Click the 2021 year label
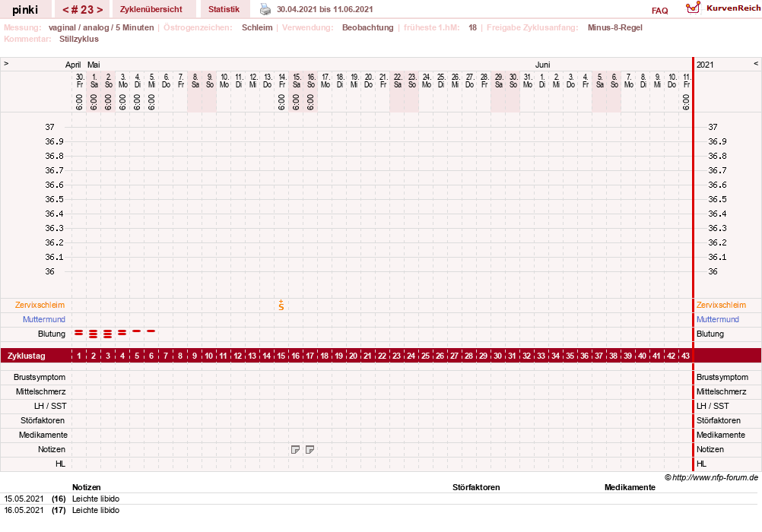Viewport: 762px width, 532px height. coord(705,65)
